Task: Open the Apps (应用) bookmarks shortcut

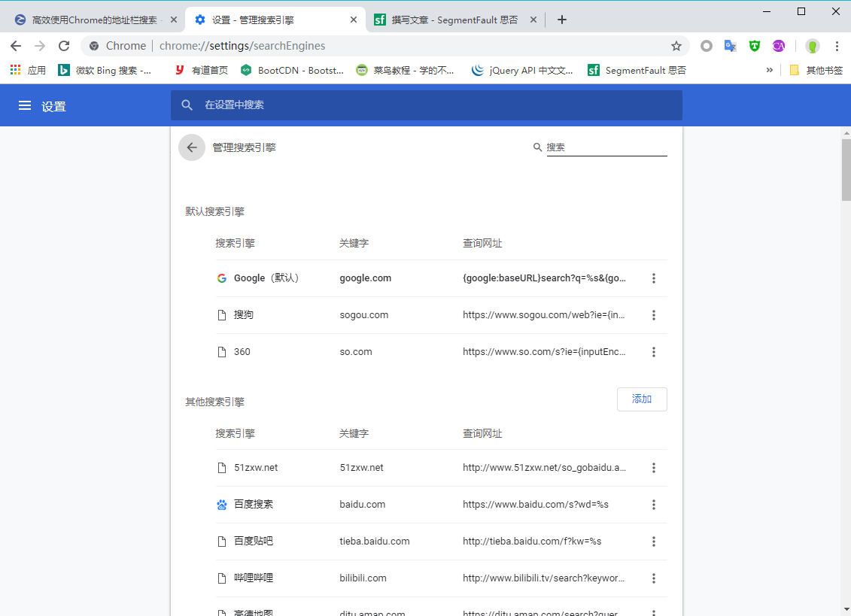Action: pos(28,70)
